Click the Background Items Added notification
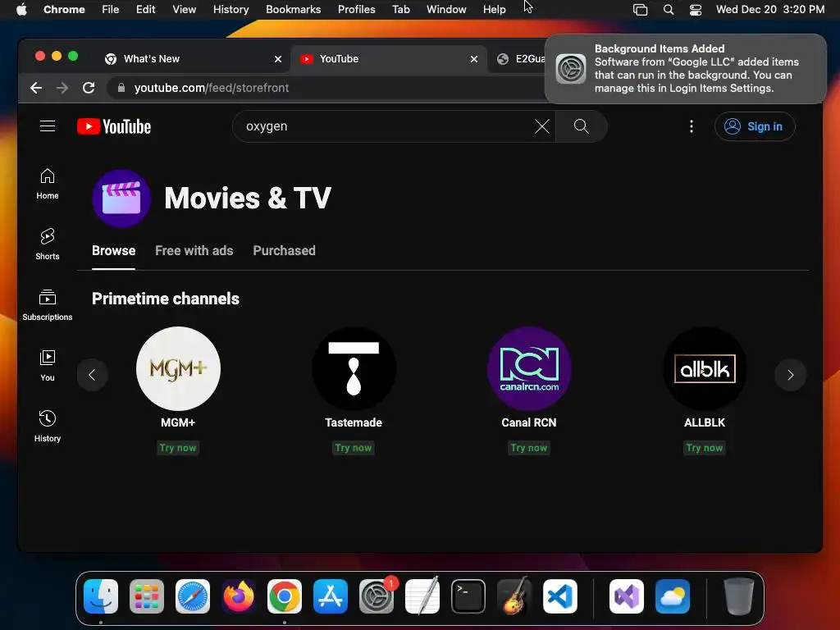Screen dimensions: 840x630 click(686, 69)
